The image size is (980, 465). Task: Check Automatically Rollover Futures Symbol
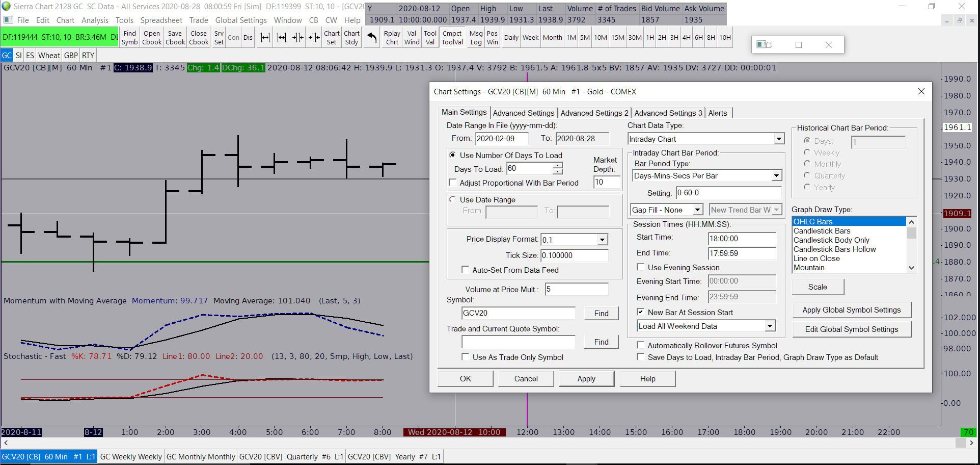[641, 346]
